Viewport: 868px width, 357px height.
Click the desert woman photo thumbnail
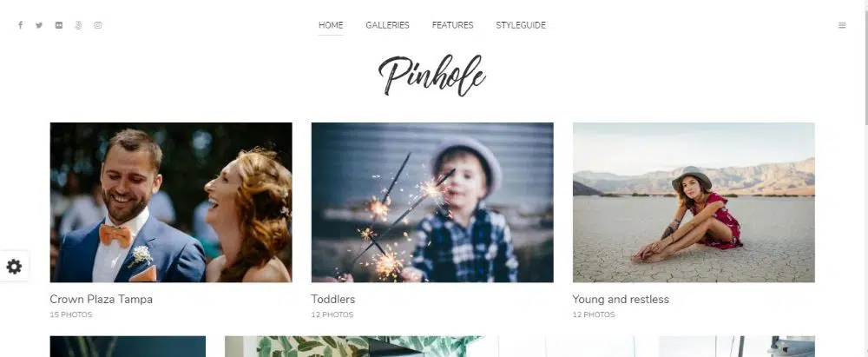click(694, 202)
